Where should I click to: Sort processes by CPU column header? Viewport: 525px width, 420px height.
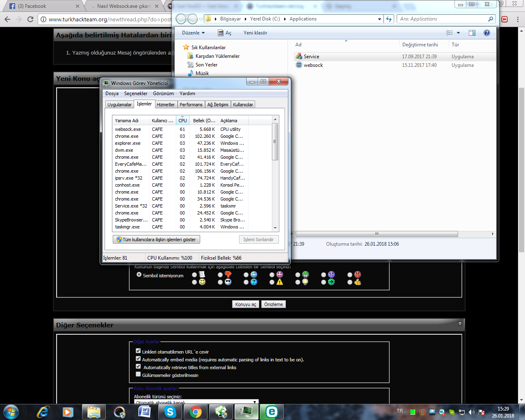[183, 121]
